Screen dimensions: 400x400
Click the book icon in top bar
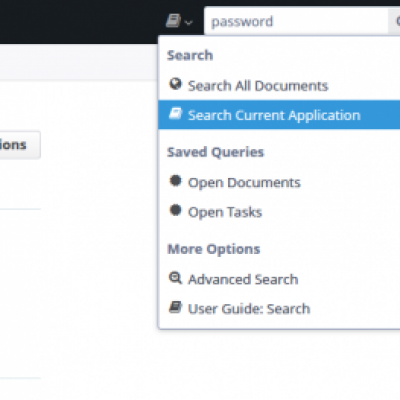[x=173, y=21]
